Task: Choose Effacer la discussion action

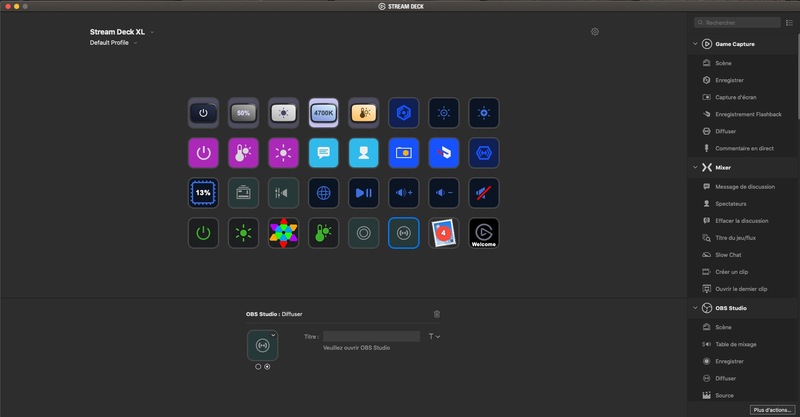Action: point(743,221)
